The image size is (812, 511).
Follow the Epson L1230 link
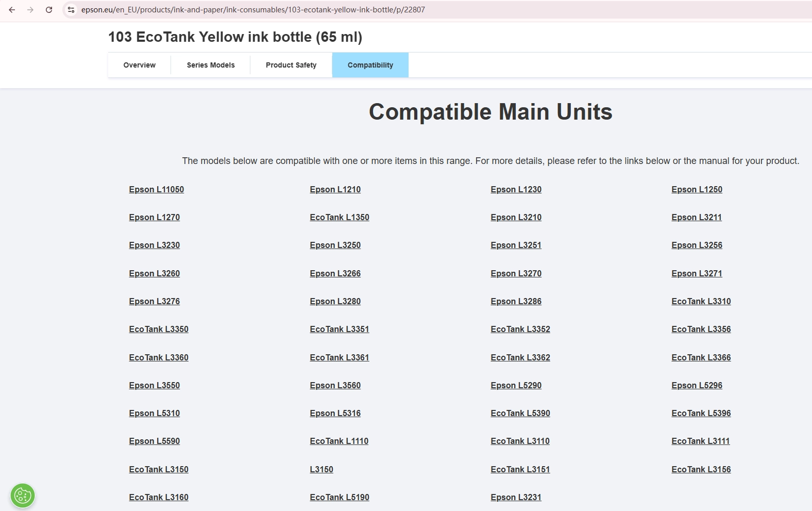pos(516,189)
